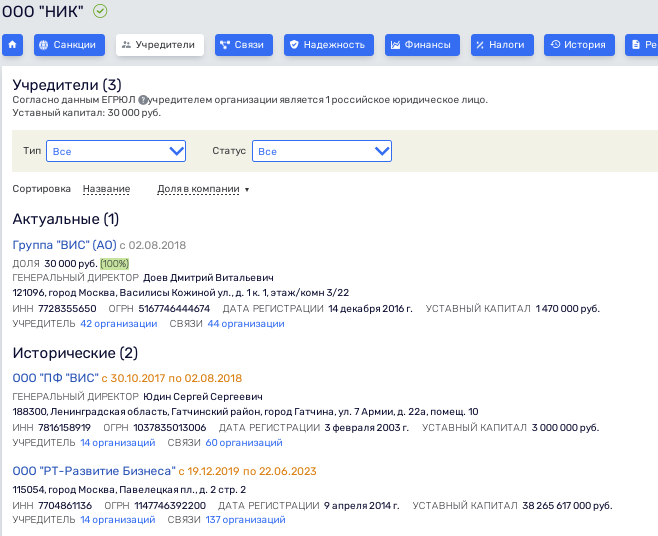Click capital value 1 470 000 руб.

click(568, 309)
